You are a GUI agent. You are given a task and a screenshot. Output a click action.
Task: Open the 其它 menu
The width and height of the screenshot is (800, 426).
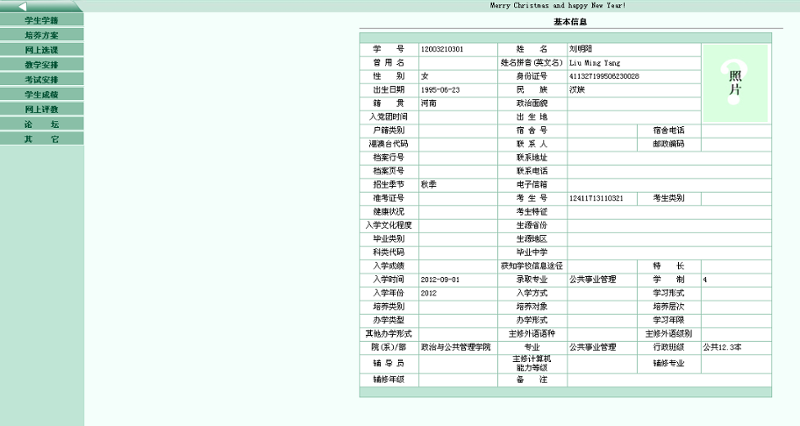(x=41, y=139)
